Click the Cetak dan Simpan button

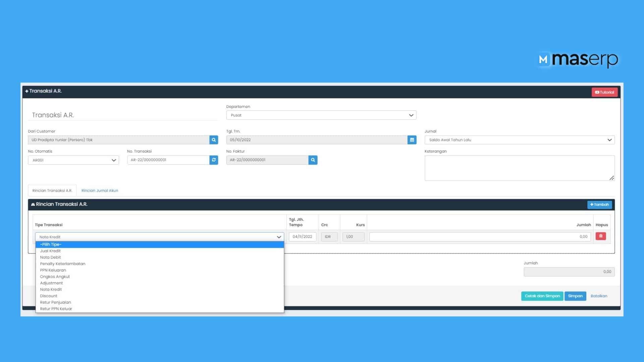pyautogui.click(x=542, y=296)
